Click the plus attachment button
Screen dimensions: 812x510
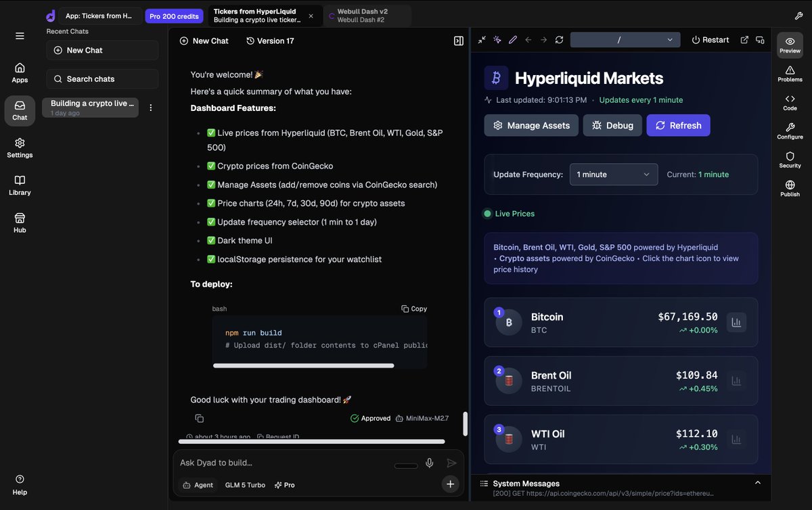[x=450, y=484]
